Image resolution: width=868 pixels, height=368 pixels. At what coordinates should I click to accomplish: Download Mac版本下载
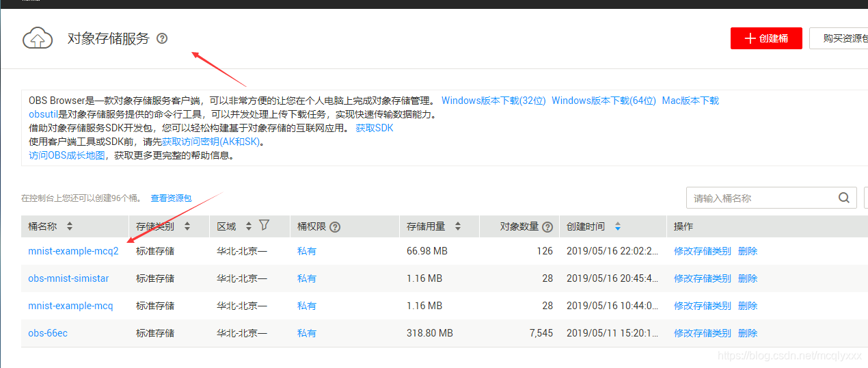(x=690, y=101)
